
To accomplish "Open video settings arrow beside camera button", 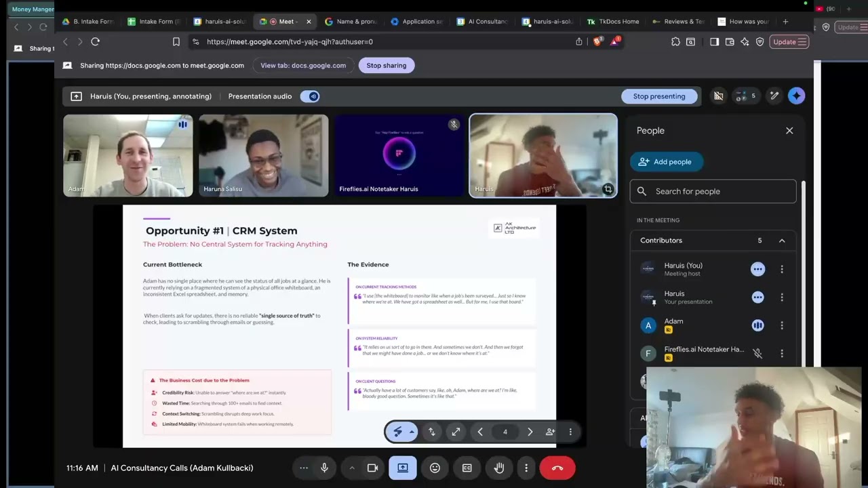I will click(x=351, y=468).
